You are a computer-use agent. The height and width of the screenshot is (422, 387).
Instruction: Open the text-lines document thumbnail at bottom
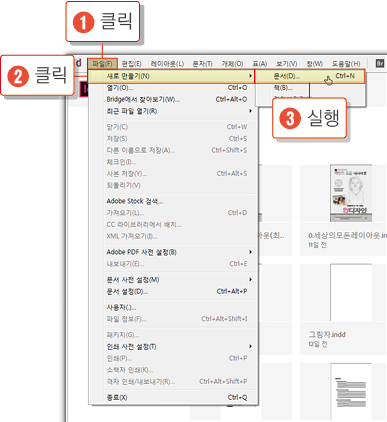click(351, 392)
